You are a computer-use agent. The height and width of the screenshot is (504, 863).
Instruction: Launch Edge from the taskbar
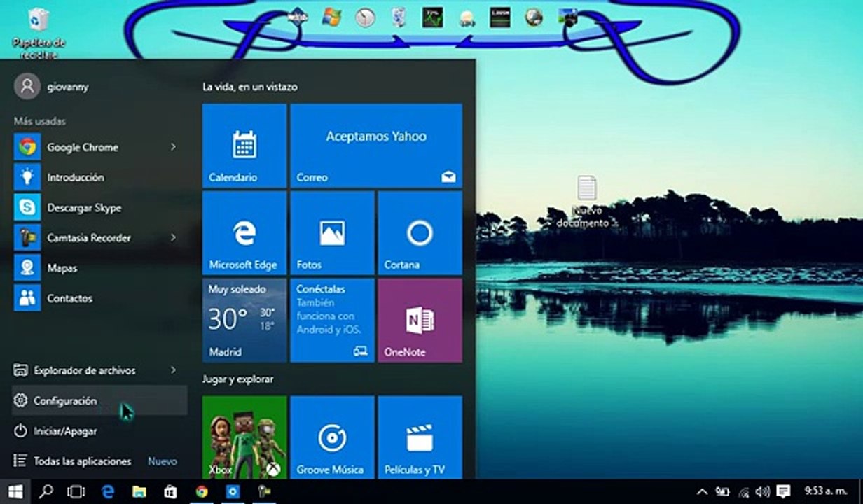(x=108, y=491)
